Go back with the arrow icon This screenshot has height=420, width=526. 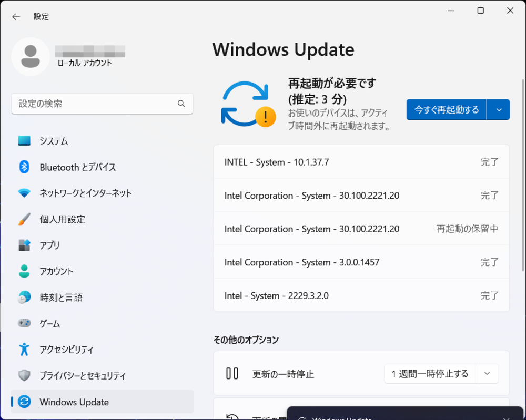[x=16, y=17]
